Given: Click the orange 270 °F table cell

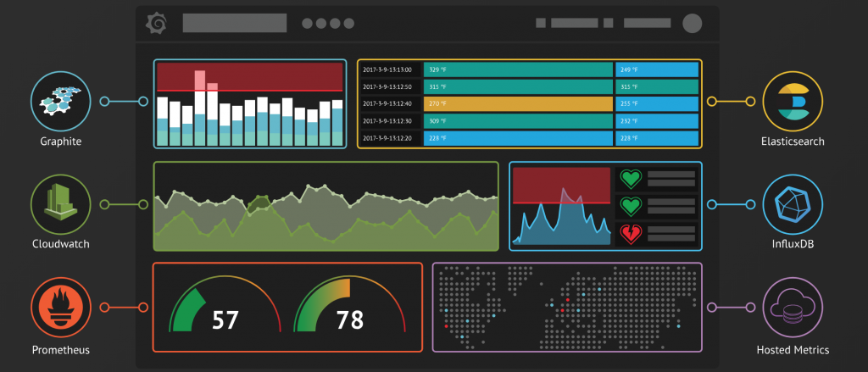Looking at the screenshot, I should tap(518, 104).
